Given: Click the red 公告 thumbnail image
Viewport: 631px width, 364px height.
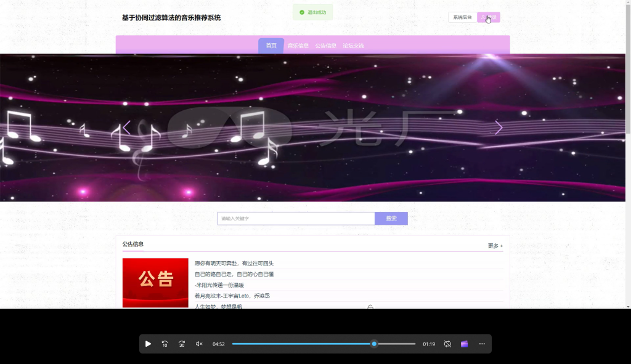Looking at the screenshot, I should pyautogui.click(x=155, y=283).
